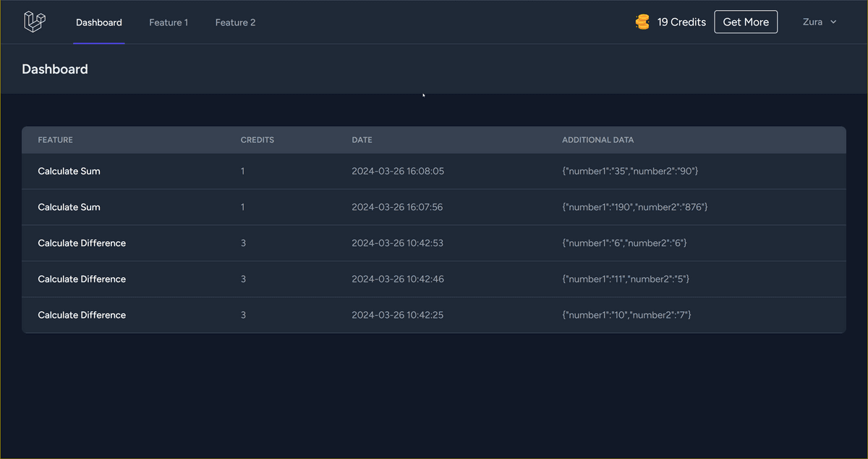Click the Dashboard page heading
The height and width of the screenshot is (459, 868).
point(55,70)
